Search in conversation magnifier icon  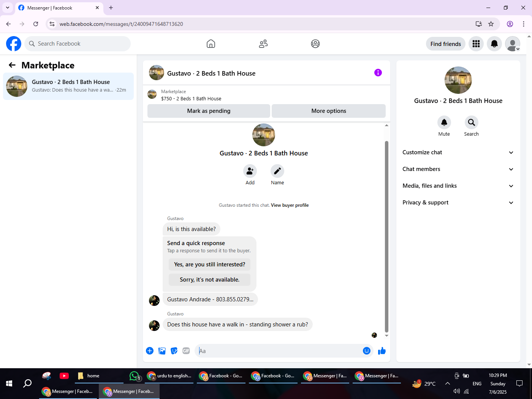(x=472, y=122)
